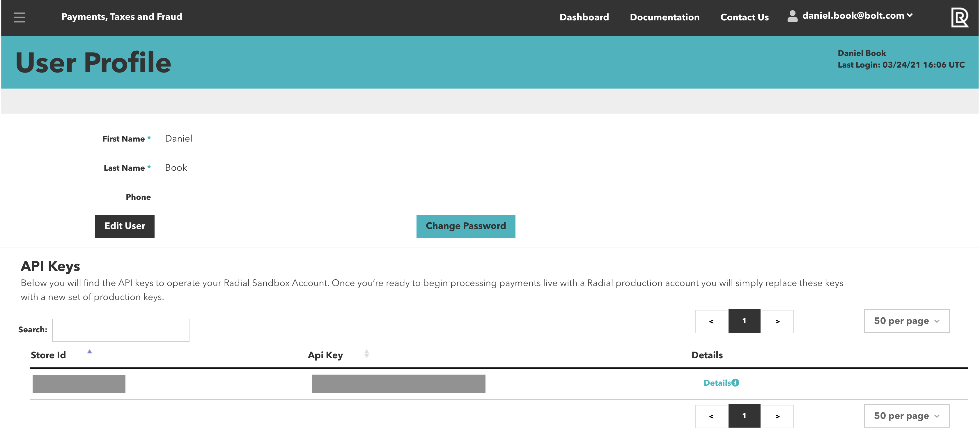
Task: Go to Dashboard
Action: click(584, 17)
